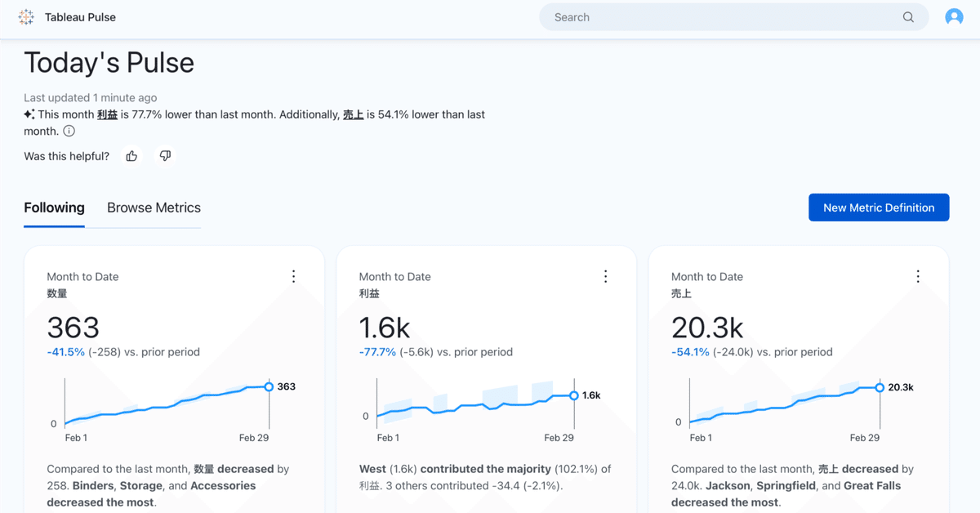Screen dimensions: 980x513
Task: Click the Tableau Pulse title text
Action: tap(80, 17)
